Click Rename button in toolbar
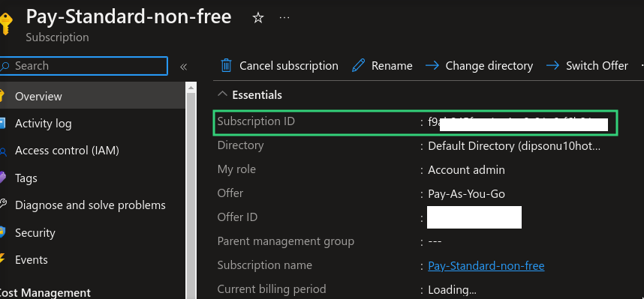 pyautogui.click(x=382, y=66)
